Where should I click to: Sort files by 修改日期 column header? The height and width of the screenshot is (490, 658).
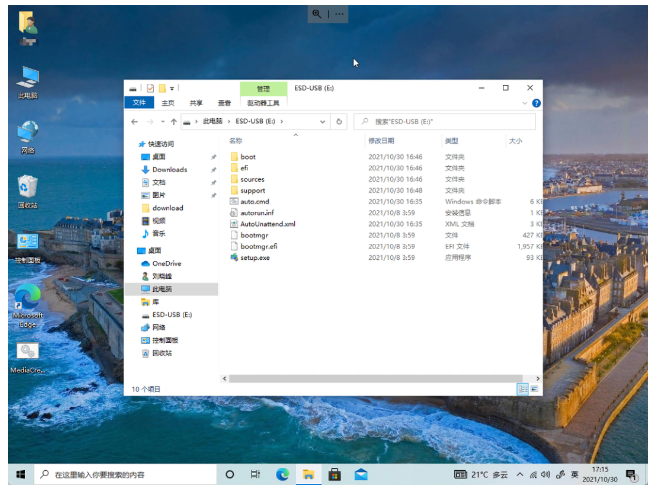[x=382, y=141]
